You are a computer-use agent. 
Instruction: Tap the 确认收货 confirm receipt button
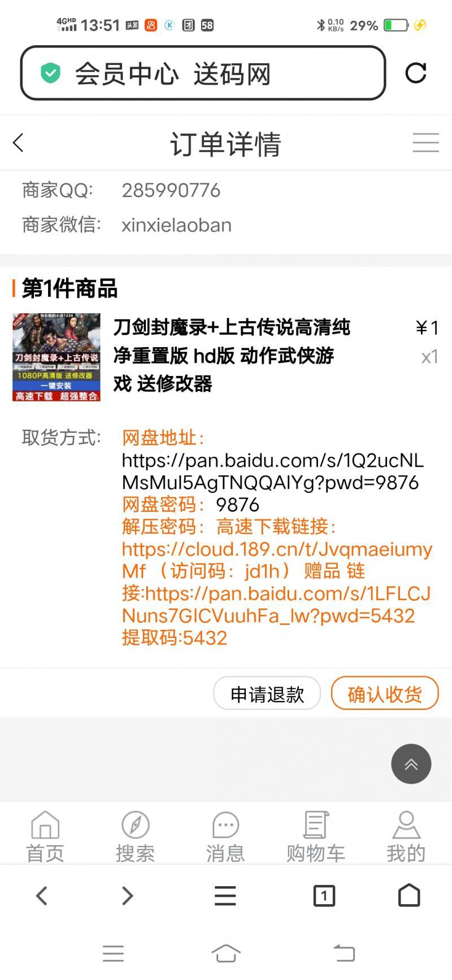tap(385, 694)
